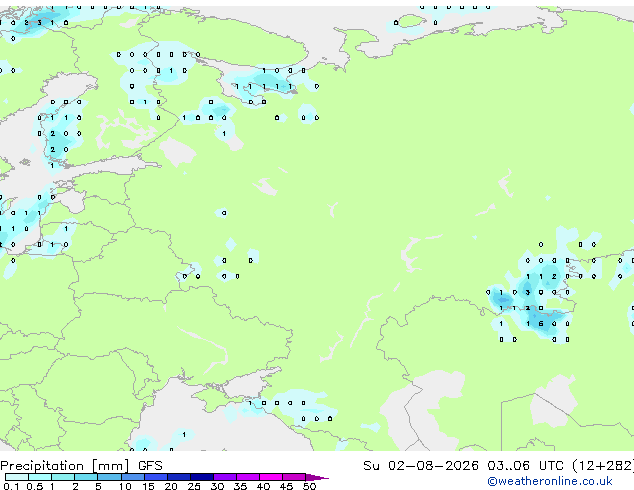Viewport: 634px width, 490px height.
Task: Select the date '02-08-2026' text
Action: pyautogui.click(x=433, y=466)
